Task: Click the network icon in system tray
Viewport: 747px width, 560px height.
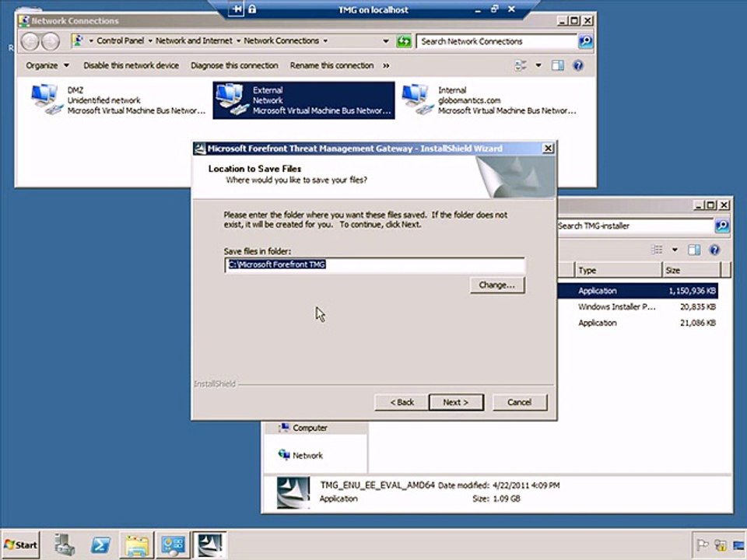Action: (721, 545)
